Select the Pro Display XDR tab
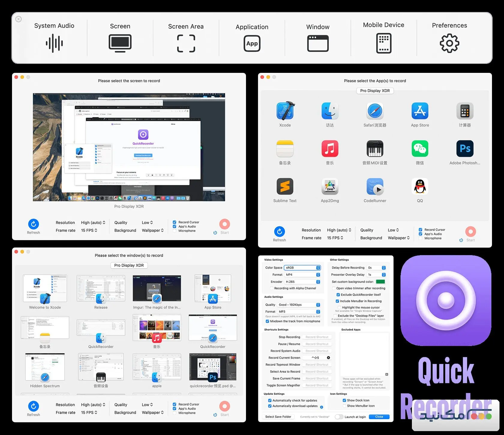 (x=375, y=91)
